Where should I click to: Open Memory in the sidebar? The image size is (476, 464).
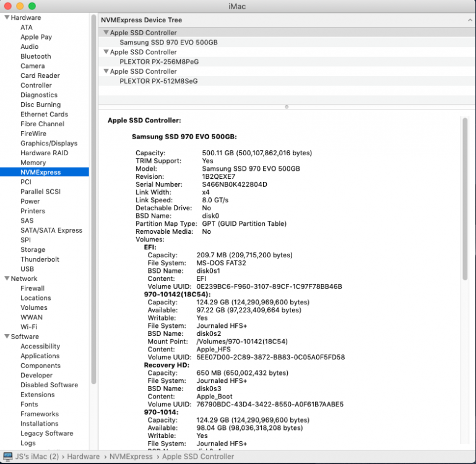coord(33,163)
